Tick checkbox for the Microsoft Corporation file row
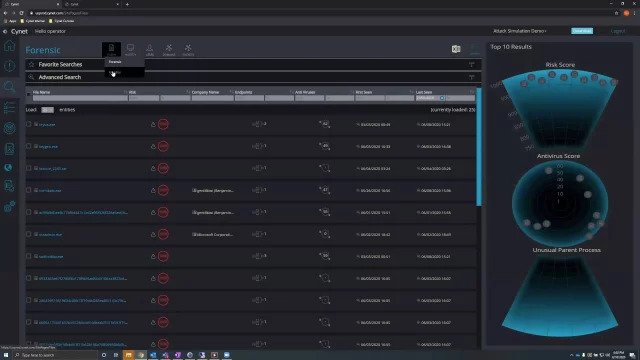The height and width of the screenshot is (360, 640). [29, 234]
